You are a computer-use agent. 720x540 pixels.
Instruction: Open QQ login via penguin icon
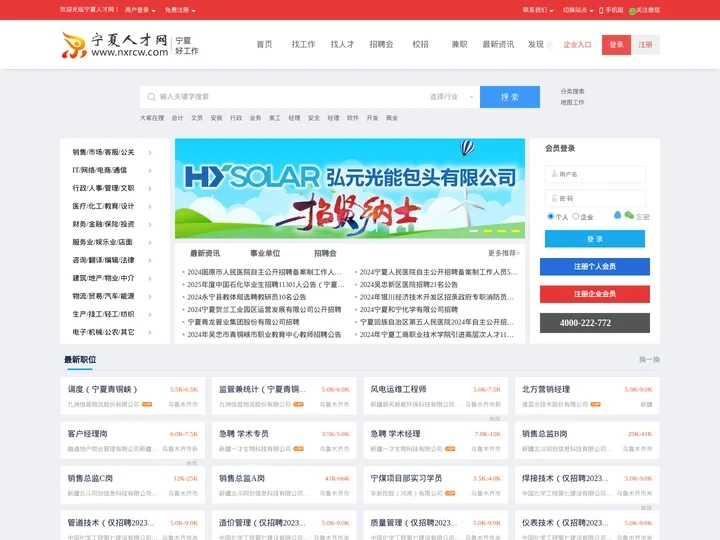pyautogui.click(x=618, y=215)
